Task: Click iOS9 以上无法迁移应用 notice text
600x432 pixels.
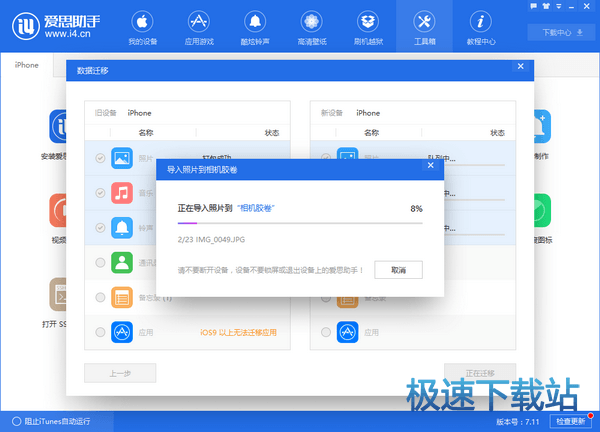Action: [x=238, y=333]
